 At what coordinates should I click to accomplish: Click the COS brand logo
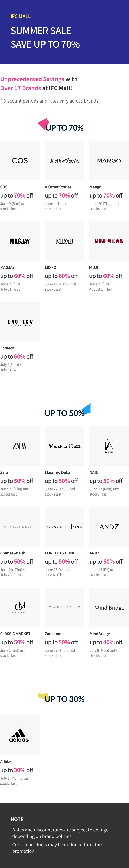20,161
